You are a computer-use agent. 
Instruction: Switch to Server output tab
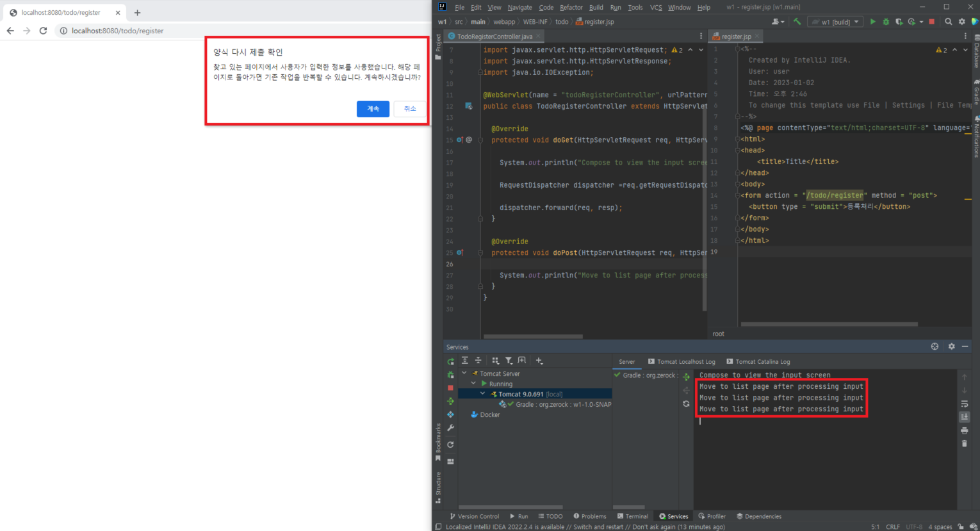(626, 361)
